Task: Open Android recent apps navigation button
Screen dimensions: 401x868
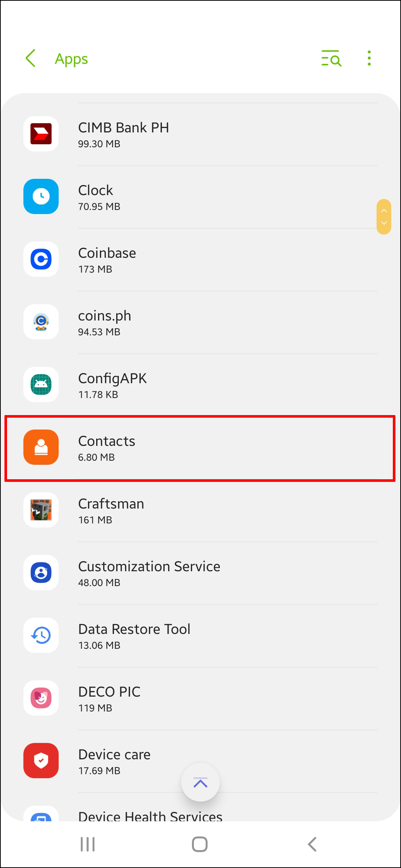Action: 88,844
